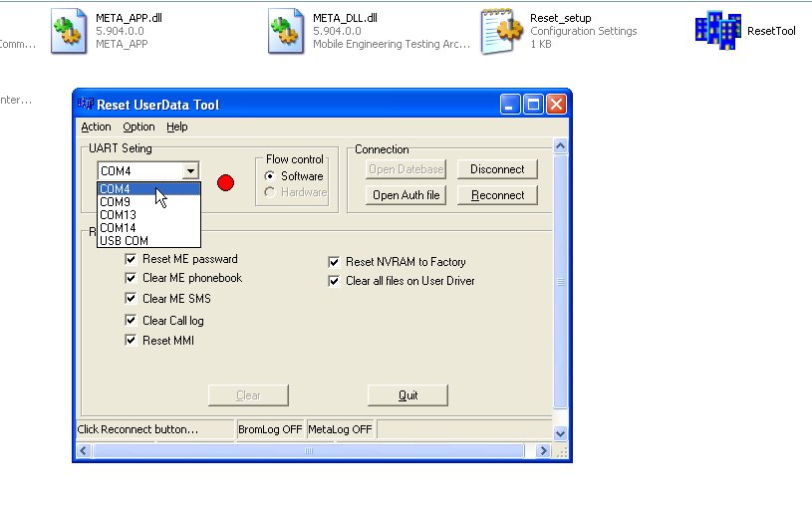The height and width of the screenshot is (511, 812).
Task: Select Hardware flow control radio button
Action: coord(269,192)
